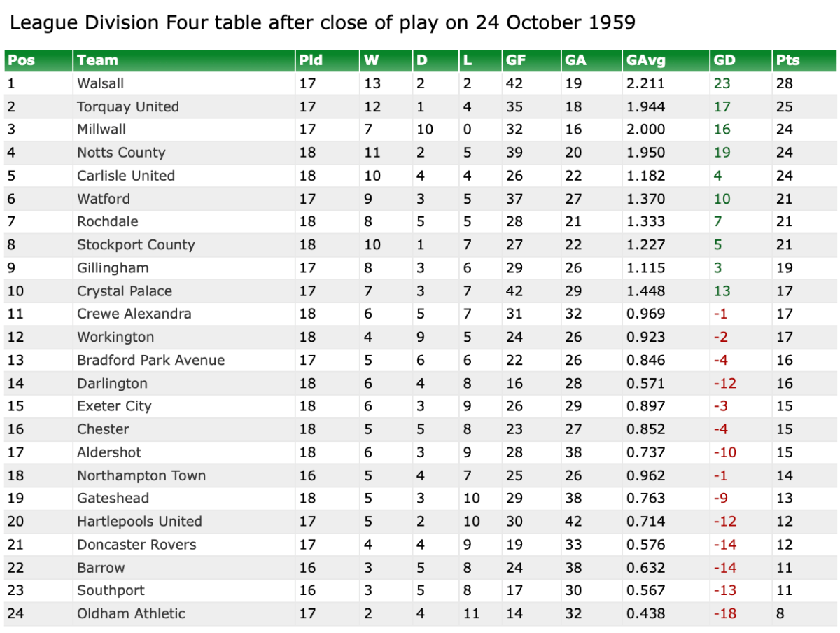Click Walsall's goal difference value 23
840x633 pixels.
click(x=722, y=83)
